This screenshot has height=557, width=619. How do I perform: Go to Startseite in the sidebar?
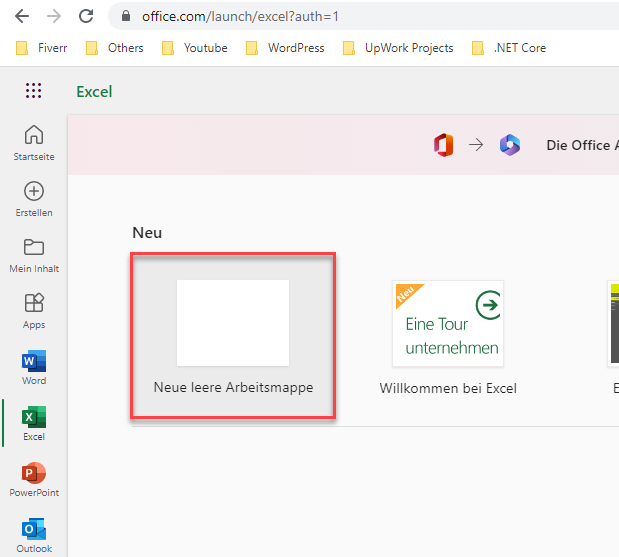(x=34, y=143)
